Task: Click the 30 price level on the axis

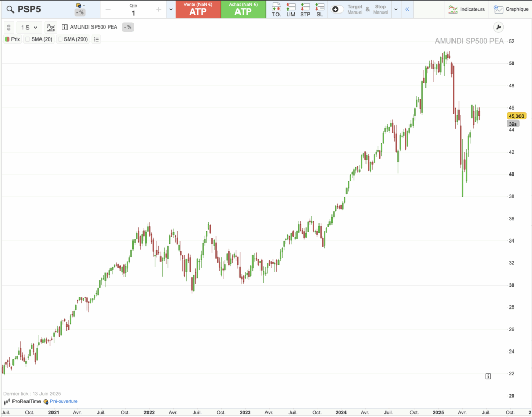Action: 511,285
